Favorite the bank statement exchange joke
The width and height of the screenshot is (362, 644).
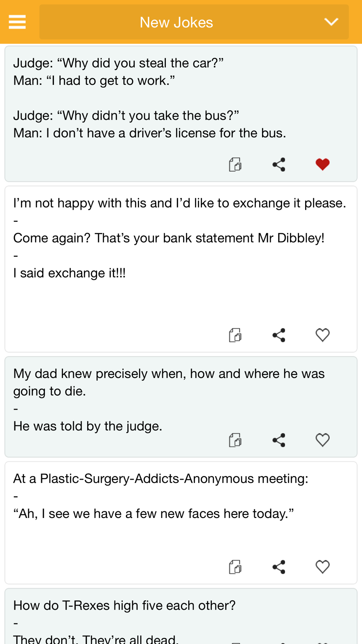pyautogui.click(x=322, y=335)
